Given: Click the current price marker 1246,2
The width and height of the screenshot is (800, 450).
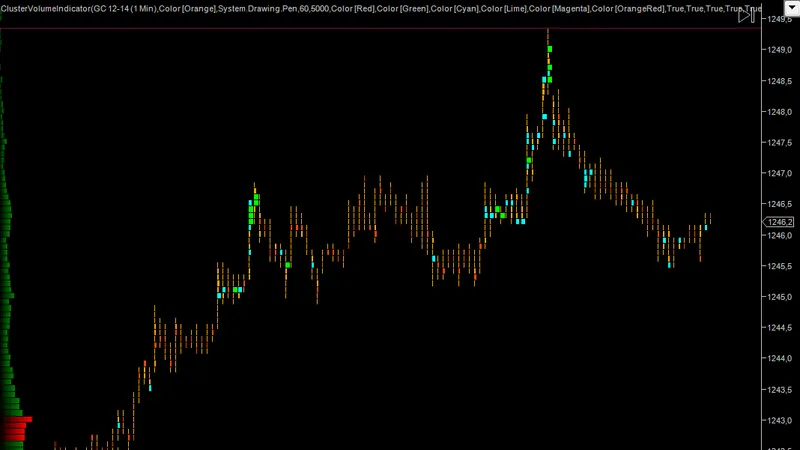Looking at the screenshot, I should pos(779,222).
